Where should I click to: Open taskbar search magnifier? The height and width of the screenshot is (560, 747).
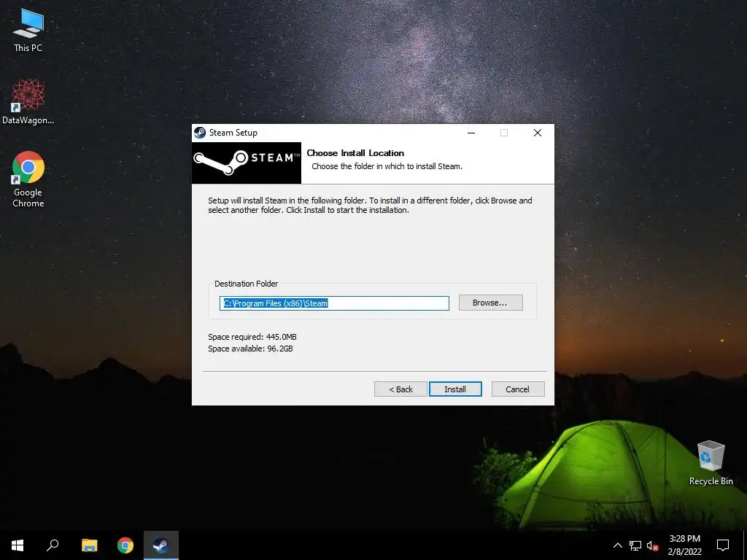[x=53, y=545]
